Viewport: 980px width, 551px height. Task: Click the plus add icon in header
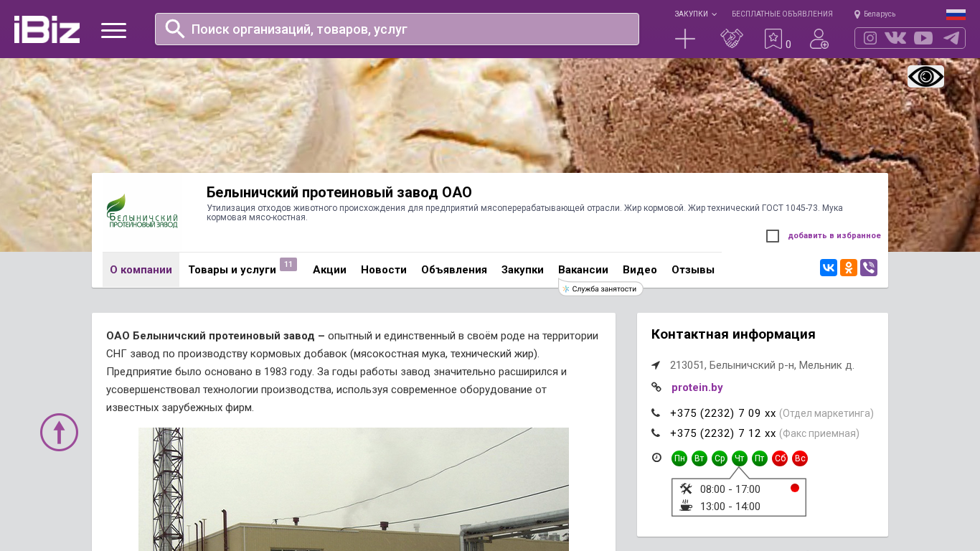tap(685, 39)
